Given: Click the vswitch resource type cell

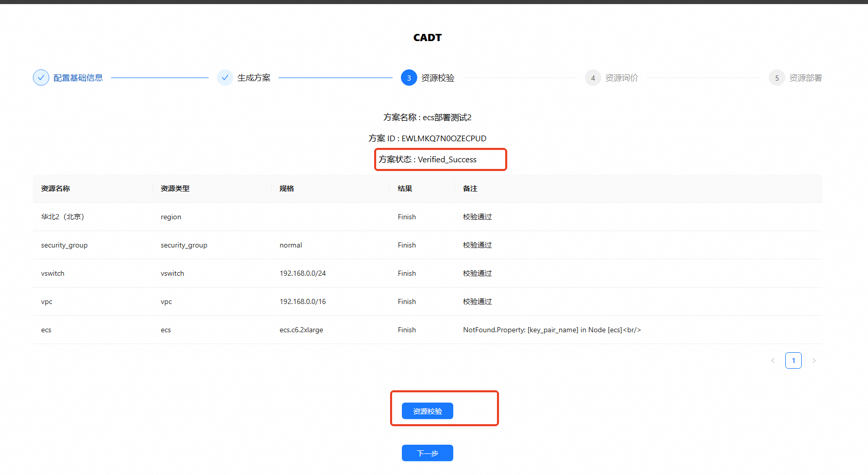Looking at the screenshot, I should (x=173, y=273).
